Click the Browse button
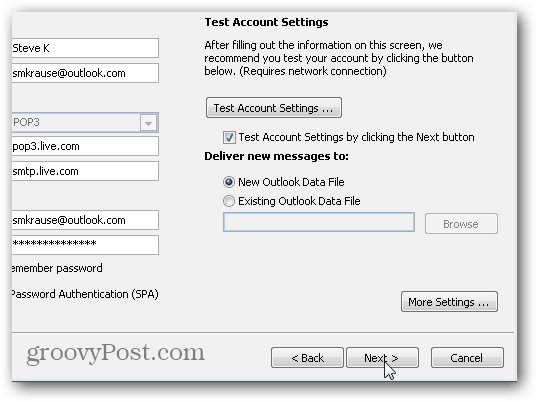This screenshot has width=537, height=402. coord(461,224)
